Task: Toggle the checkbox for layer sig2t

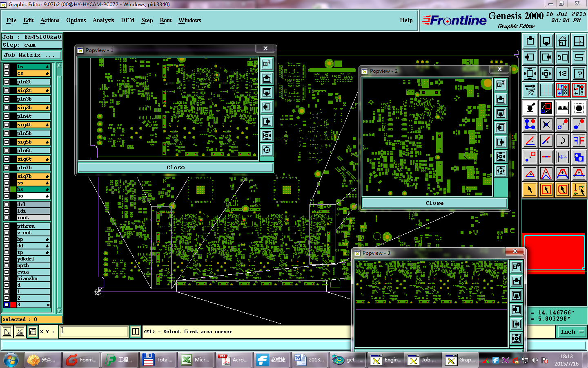Action: tap(7, 90)
